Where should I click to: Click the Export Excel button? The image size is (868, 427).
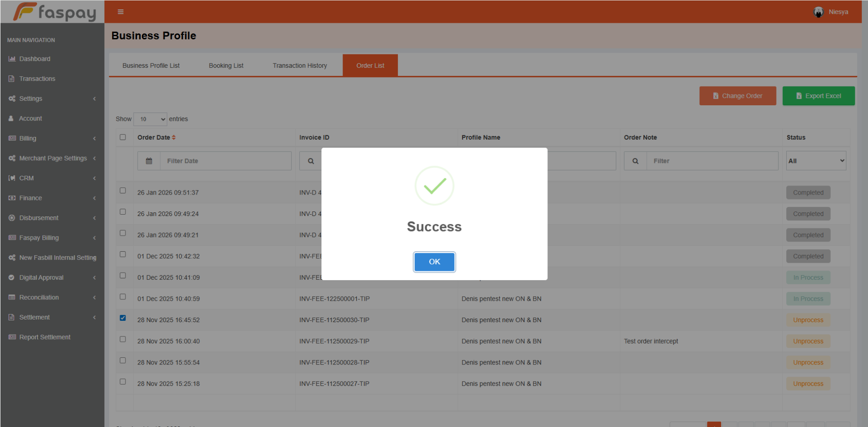click(818, 96)
